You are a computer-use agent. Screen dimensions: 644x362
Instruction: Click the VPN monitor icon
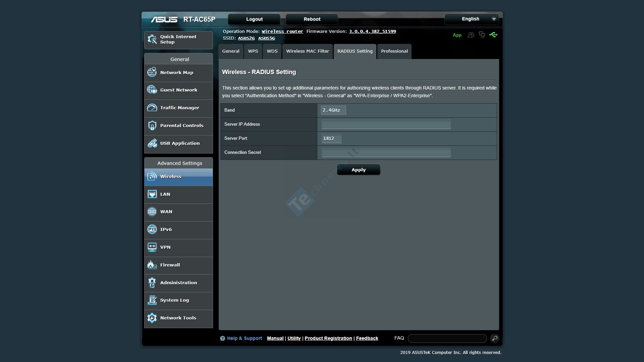pyautogui.click(x=152, y=247)
